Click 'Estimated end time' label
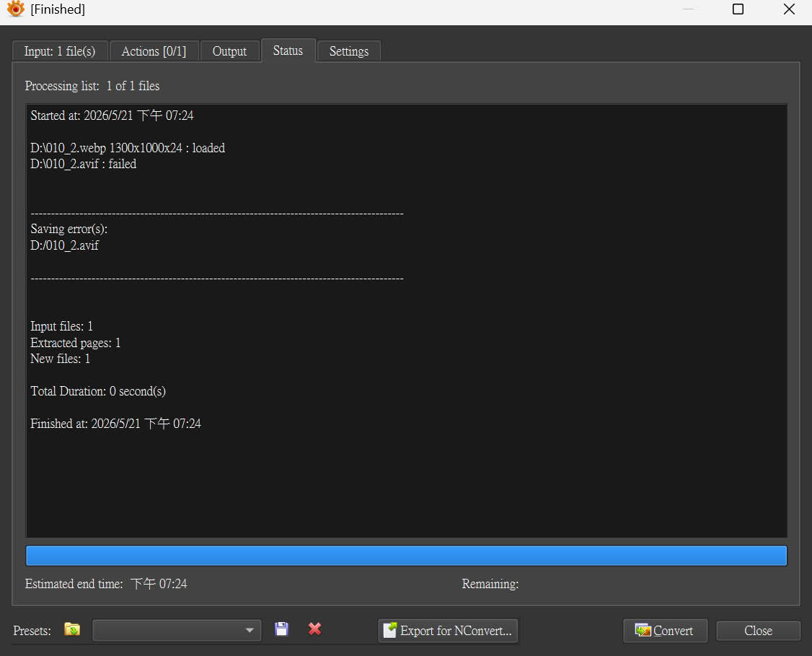This screenshot has height=656, width=812. (74, 584)
